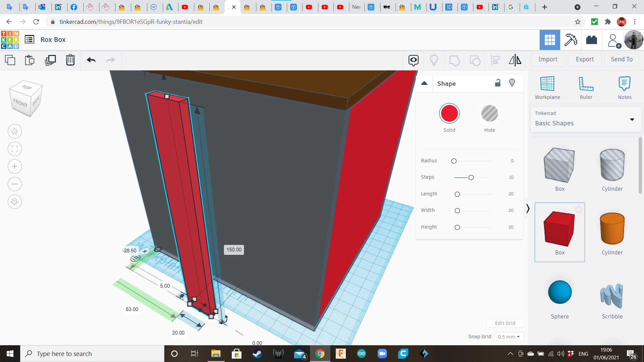Click the Home view icon
The height and width of the screenshot is (362, 644).
point(15,131)
